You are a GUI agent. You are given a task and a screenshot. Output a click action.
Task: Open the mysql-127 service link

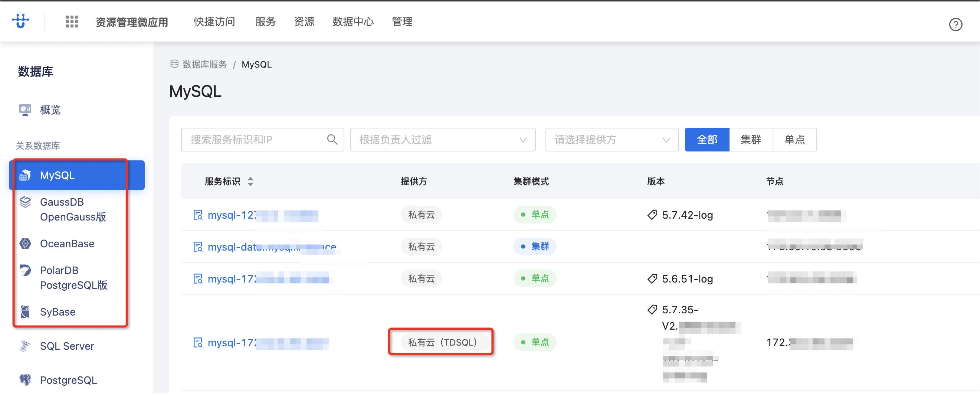[263, 215]
